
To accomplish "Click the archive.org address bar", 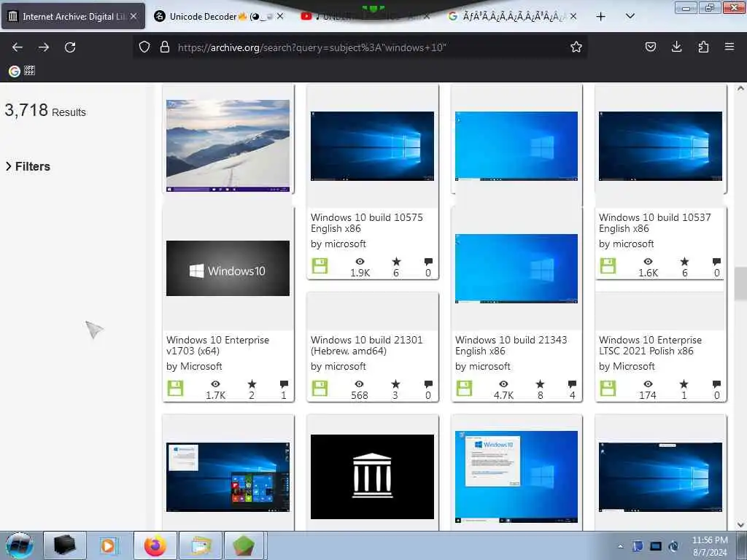I will (360, 47).
